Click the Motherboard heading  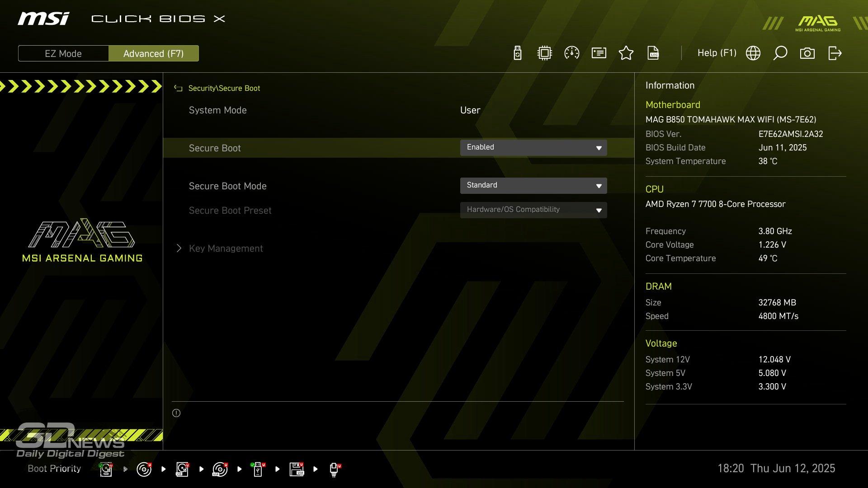673,105
